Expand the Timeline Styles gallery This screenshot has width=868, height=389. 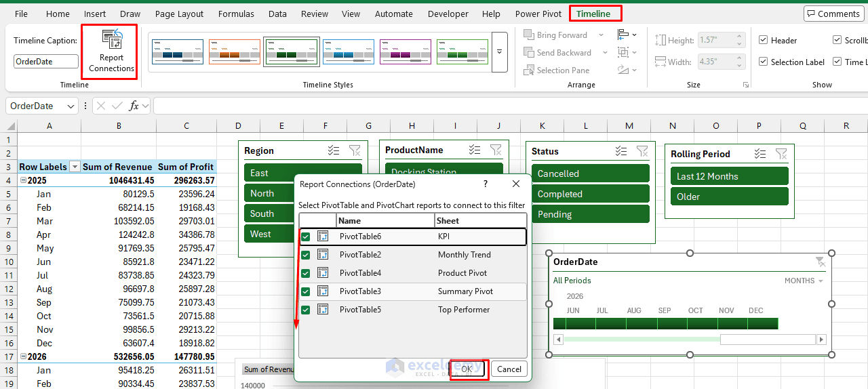coord(500,52)
